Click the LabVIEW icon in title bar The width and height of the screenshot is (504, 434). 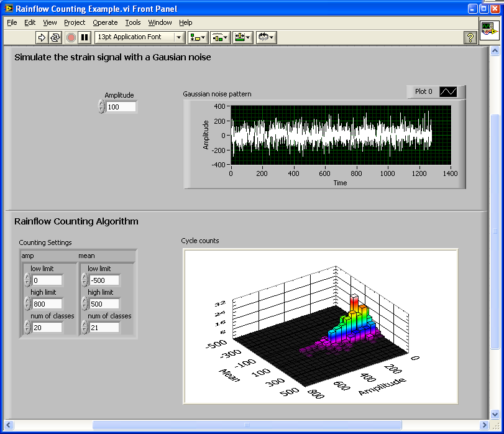tap(8, 9)
